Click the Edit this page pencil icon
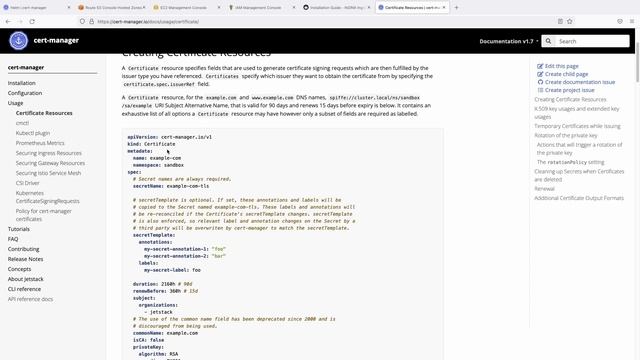The width and height of the screenshot is (640, 360). coord(540,66)
